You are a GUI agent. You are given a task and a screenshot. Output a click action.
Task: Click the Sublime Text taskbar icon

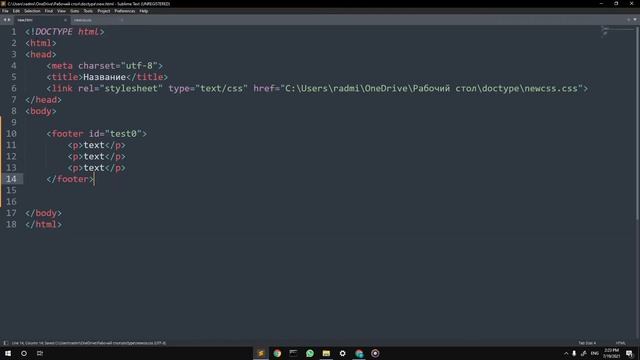[x=261, y=353]
